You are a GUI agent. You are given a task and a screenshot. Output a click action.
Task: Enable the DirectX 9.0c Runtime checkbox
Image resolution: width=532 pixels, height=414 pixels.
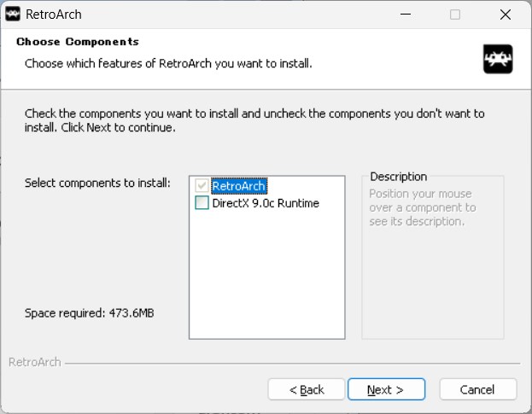[x=202, y=203]
